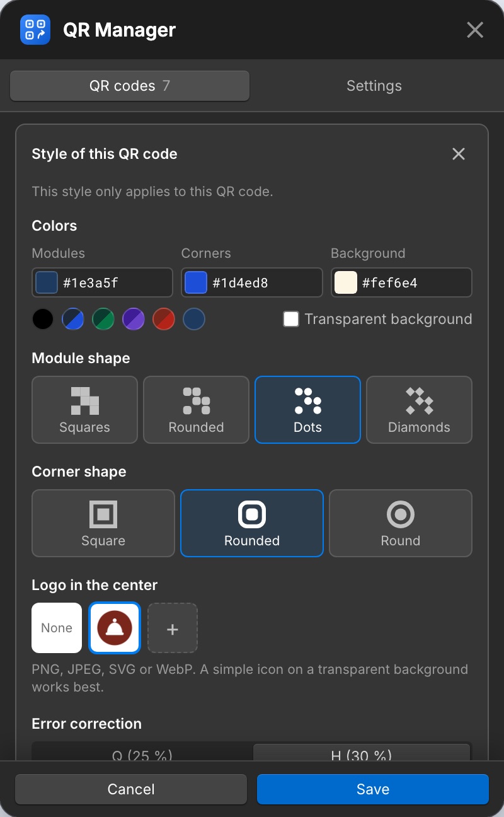504x817 pixels.
Task: Click the Modules field label
Action: point(59,253)
